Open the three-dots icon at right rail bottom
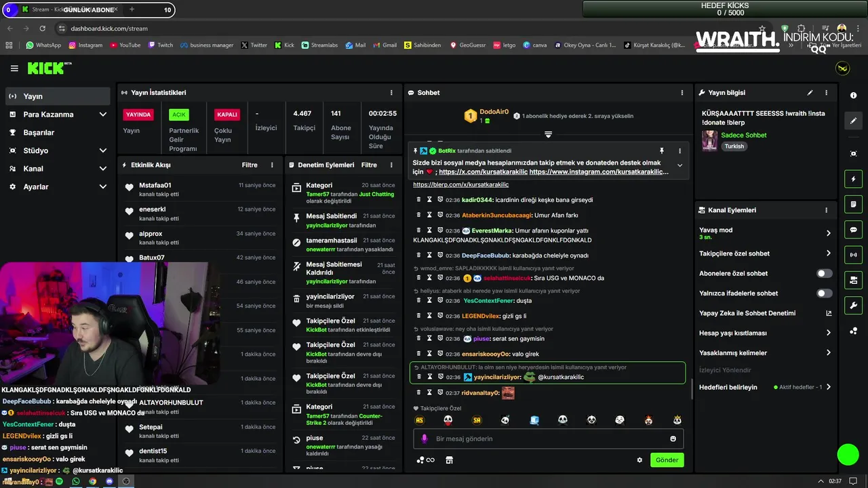This screenshot has height=488, width=868. 853,331
